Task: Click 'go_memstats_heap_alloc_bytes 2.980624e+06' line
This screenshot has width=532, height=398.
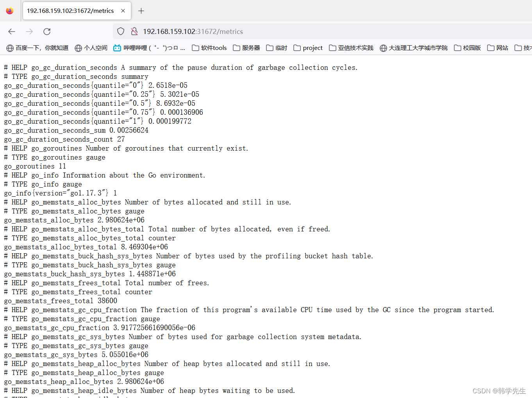Action: tap(84, 382)
